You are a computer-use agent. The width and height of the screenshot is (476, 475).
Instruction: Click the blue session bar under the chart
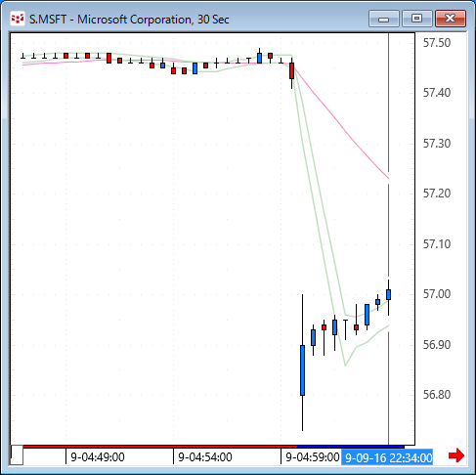[x=351, y=447]
